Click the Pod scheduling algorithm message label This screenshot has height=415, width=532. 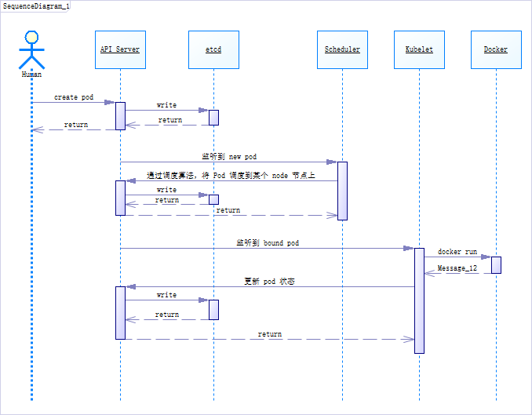231,176
